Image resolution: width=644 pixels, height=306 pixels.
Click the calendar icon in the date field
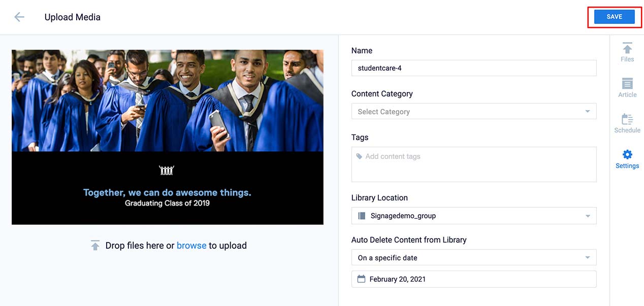tap(361, 279)
